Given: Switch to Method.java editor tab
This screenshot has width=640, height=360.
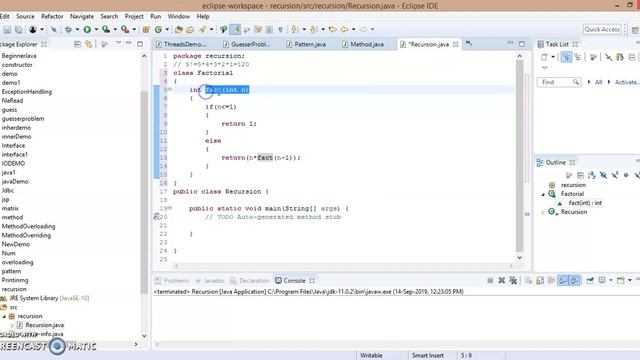Looking at the screenshot, I should coord(363,44).
